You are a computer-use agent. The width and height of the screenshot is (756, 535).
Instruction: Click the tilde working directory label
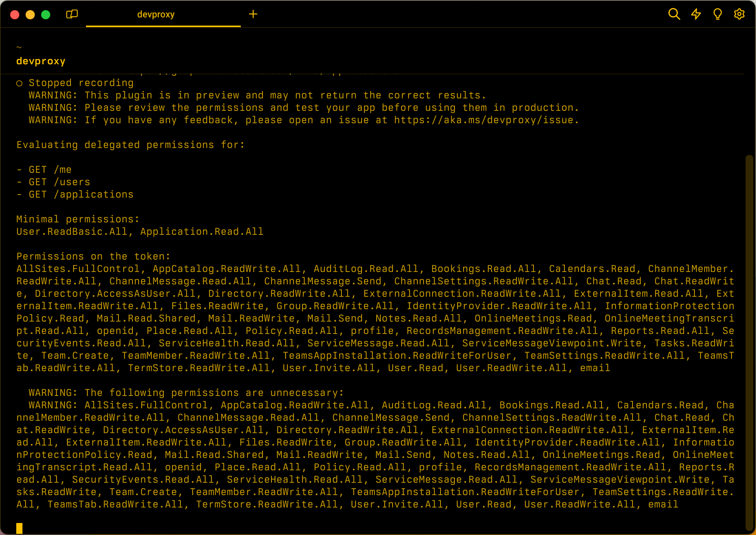coord(19,48)
